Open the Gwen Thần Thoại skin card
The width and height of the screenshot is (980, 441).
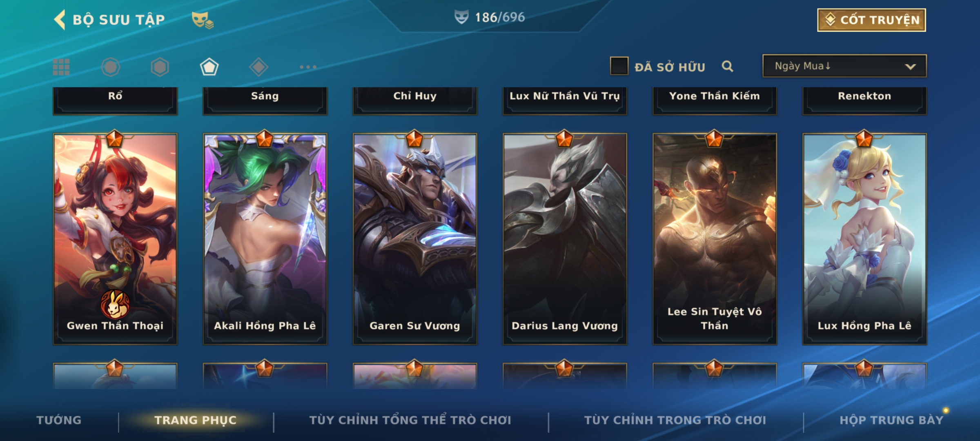(115, 239)
